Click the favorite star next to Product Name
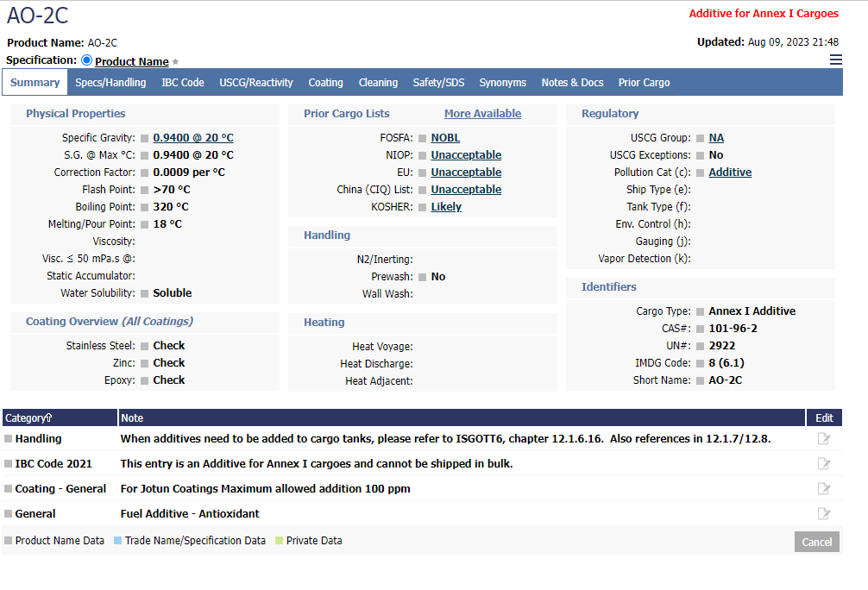The image size is (868, 590). 175,62
